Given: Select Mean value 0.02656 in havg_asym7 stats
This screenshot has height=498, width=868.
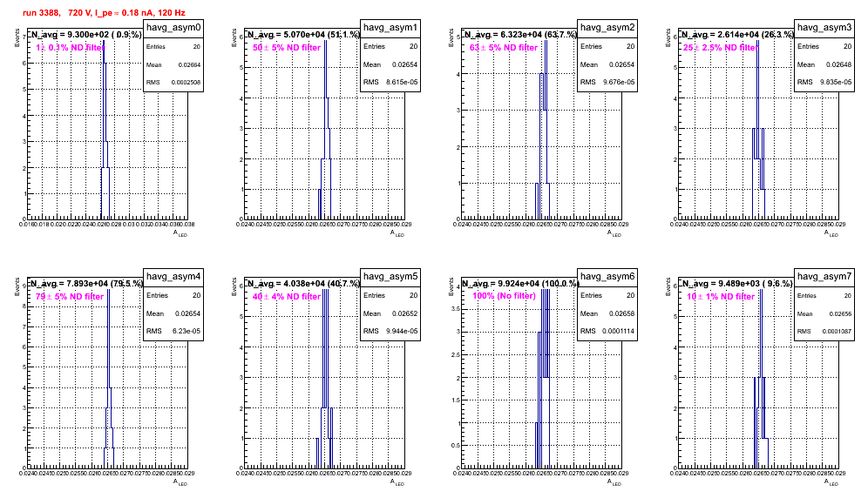Looking at the screenshot, I should click(840, 313).
